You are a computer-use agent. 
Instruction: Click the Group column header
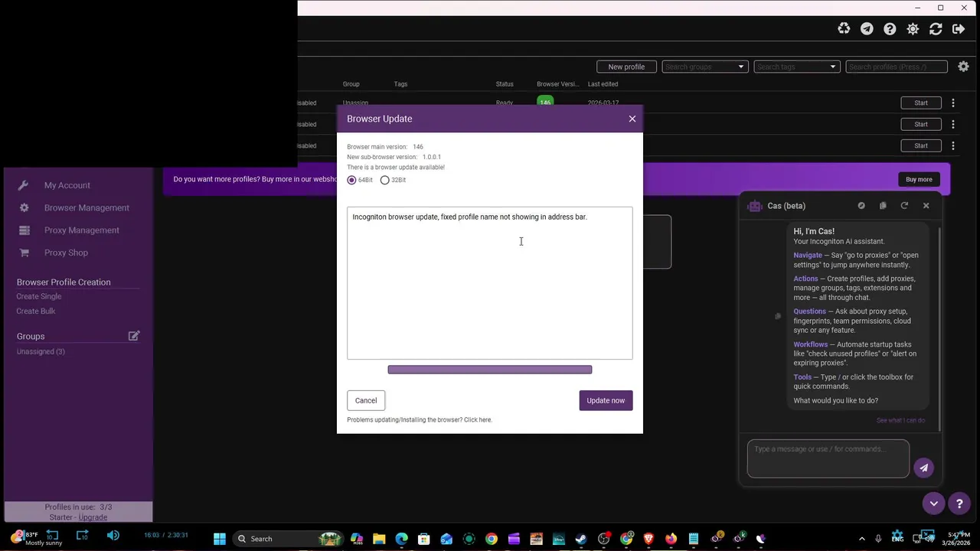coord(351,84)
